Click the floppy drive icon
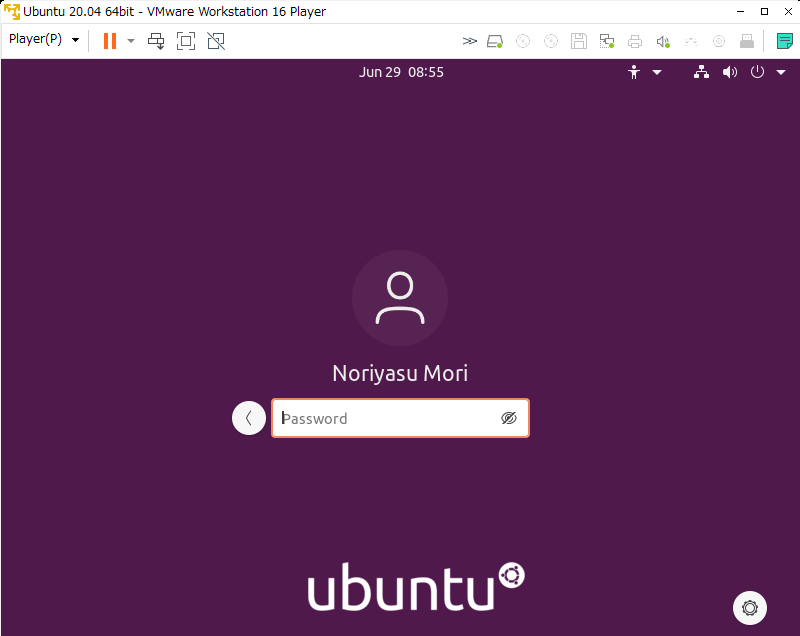Screen dimensions: 800x636 [x=579, y=41]
